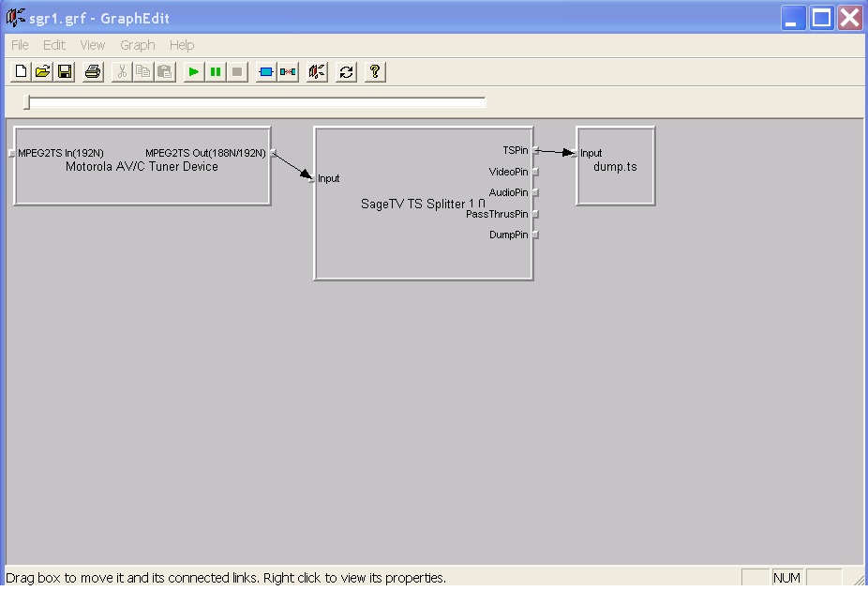Open the View menu
This screenshot has width=868, height=591.
point(93,45)
